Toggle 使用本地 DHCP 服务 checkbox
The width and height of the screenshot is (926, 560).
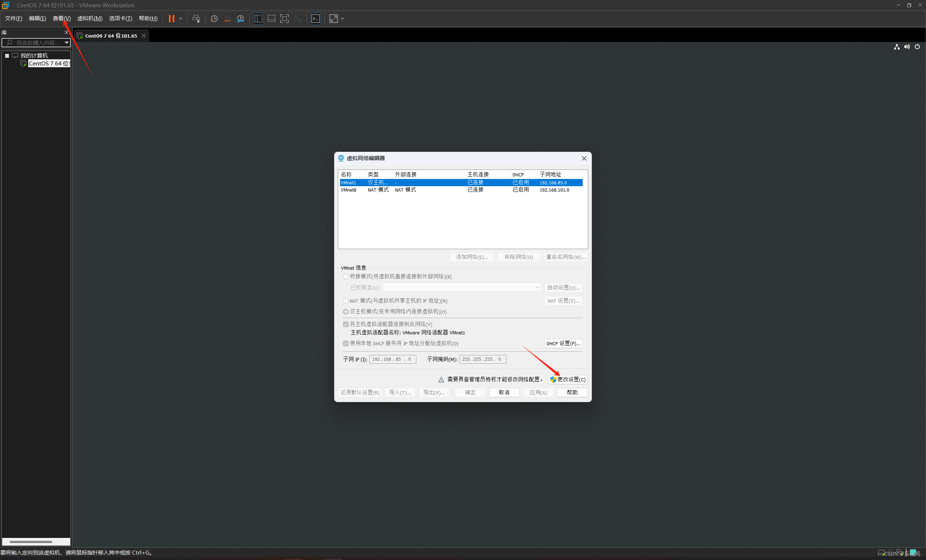[x=346, y=343]
